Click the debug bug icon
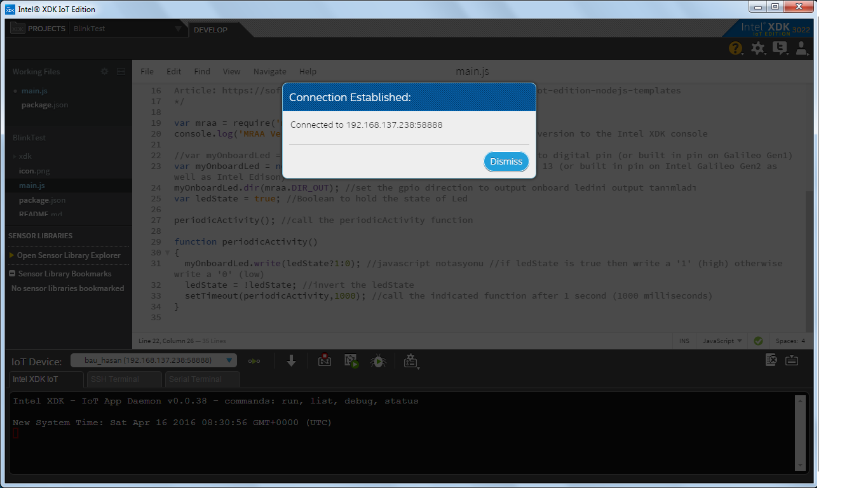The height and width of the screenshot is (488, 868). [x=378, y=361]
